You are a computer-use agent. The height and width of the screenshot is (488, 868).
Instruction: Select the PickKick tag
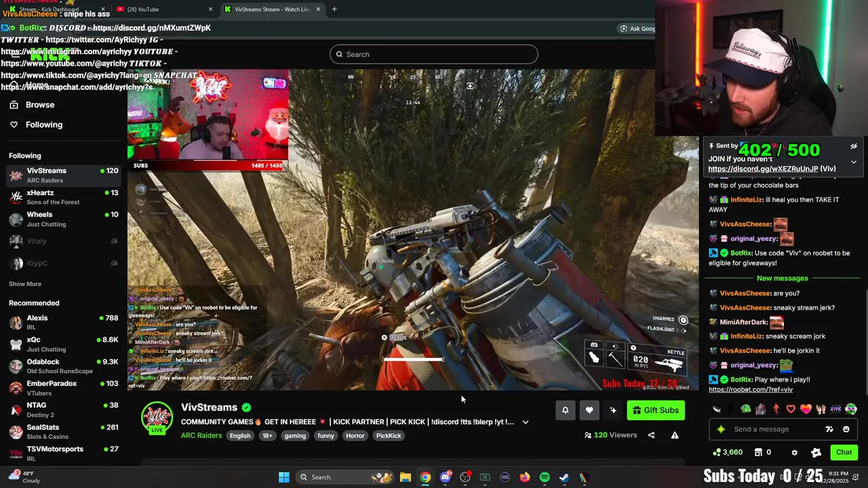pyautogui.click(x=389, y=436)
